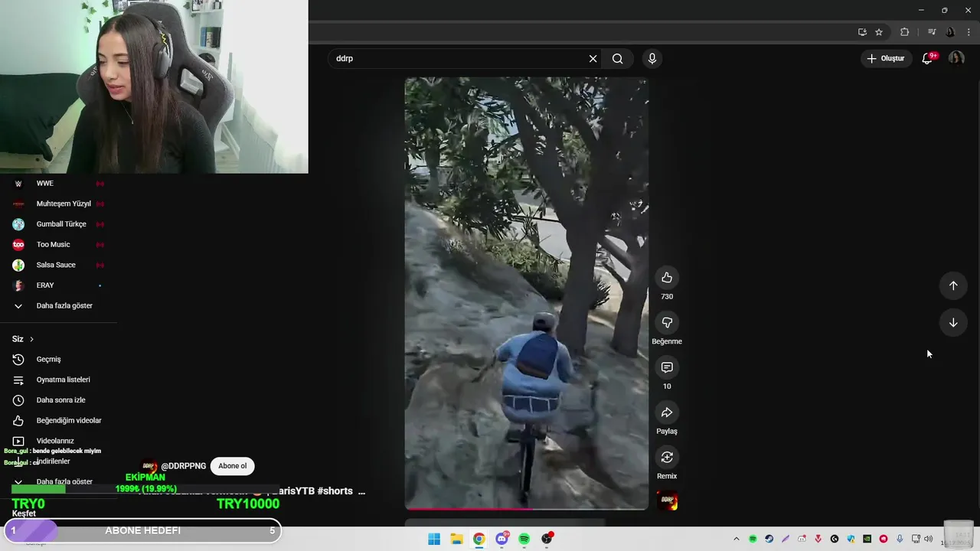
Task: Open the @DDRPPNG channel link
Action: tap(183, 466)
